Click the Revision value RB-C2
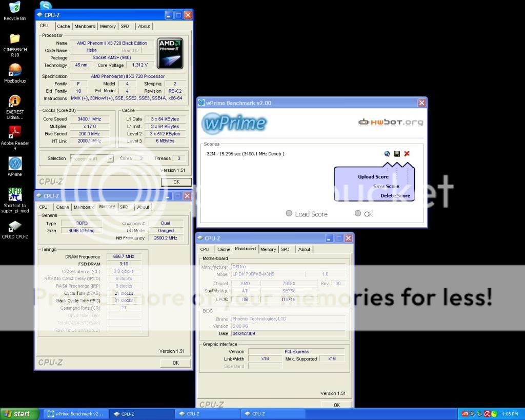The image size is (525, 420). click(175, 91)
